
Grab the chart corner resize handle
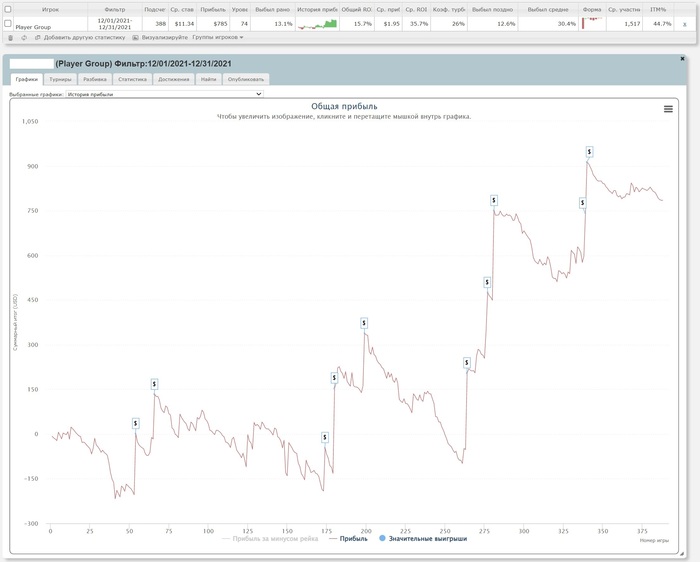click(682, 554)
